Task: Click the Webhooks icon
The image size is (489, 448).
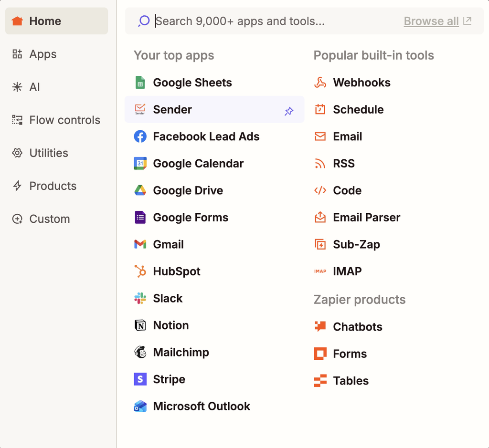Action: [320, 83]
